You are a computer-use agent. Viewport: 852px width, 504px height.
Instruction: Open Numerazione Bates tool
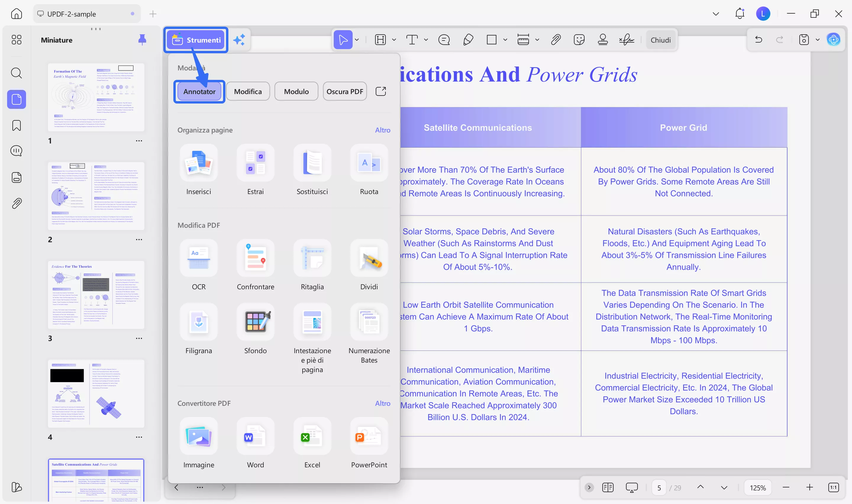(369, 322)
